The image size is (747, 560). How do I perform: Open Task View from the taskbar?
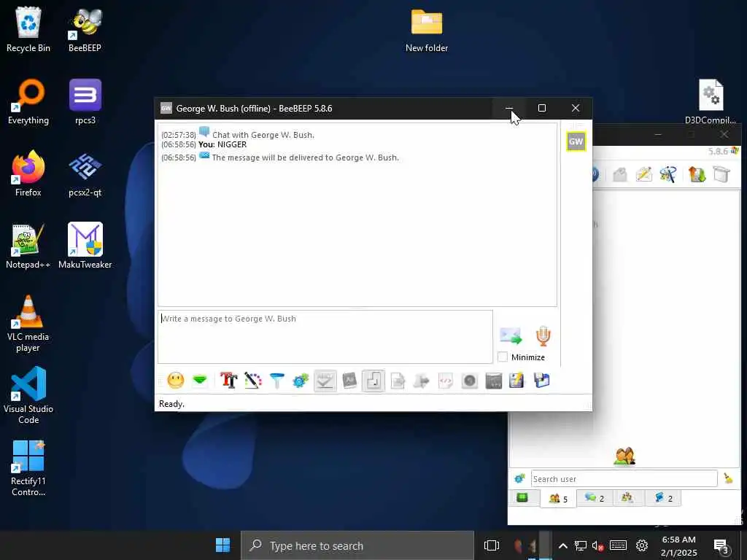point(492,545)
